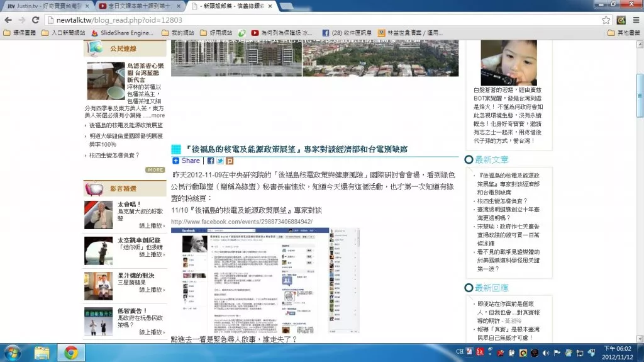Click the browser Forward arrow

[22, 20]
